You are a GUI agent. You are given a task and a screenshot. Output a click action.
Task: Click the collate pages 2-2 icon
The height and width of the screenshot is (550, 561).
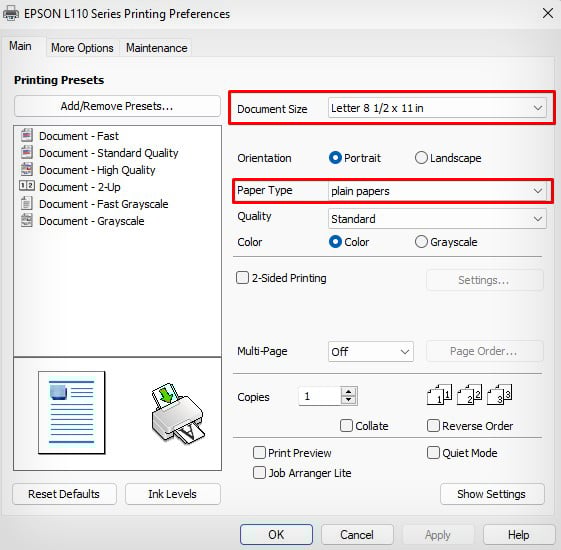tap(469, 394)
